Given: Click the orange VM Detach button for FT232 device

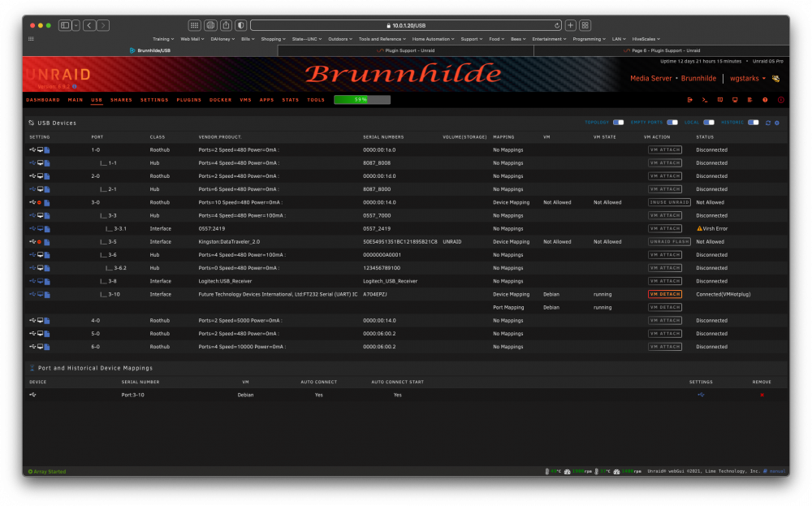Looking at the screenshot, I should click(x=665, y=294).
